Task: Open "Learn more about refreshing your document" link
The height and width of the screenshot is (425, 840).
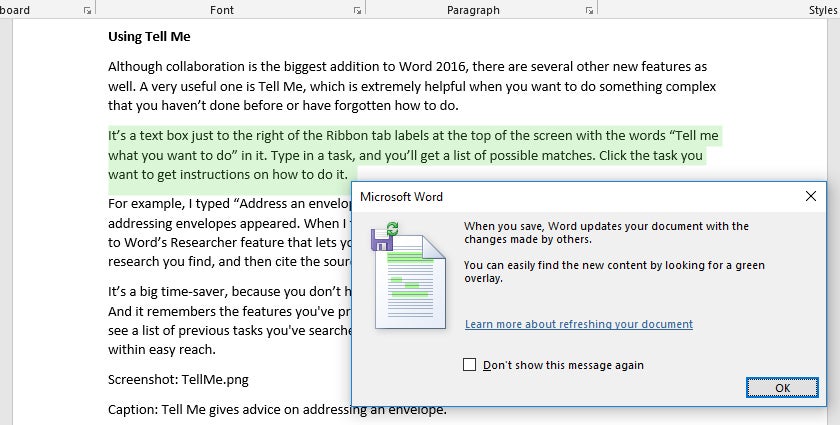Action: point(579,324)
